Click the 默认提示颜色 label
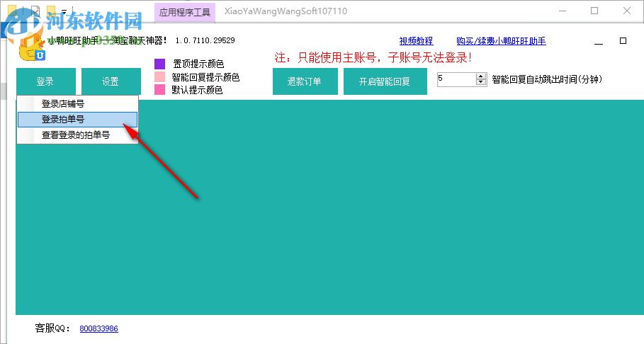This screenshot has height=344, width=644. pos(197,90)
